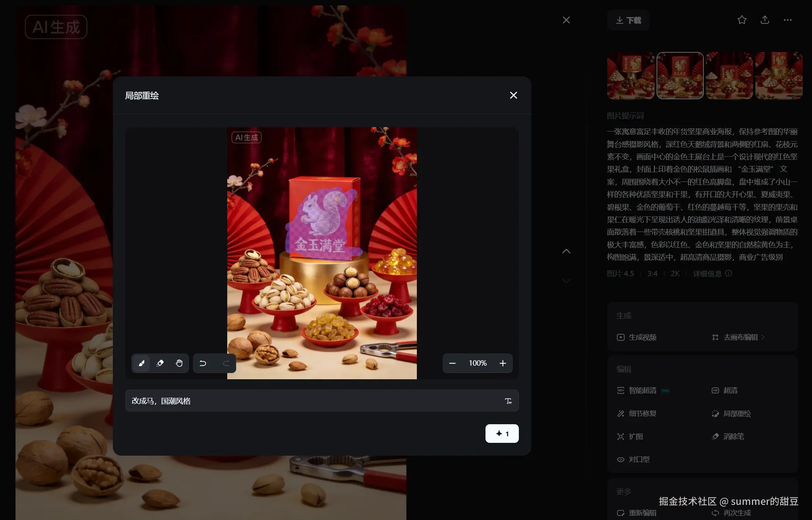Open the share export icon
Screen dimensions: 812x520
click(764, 20)
